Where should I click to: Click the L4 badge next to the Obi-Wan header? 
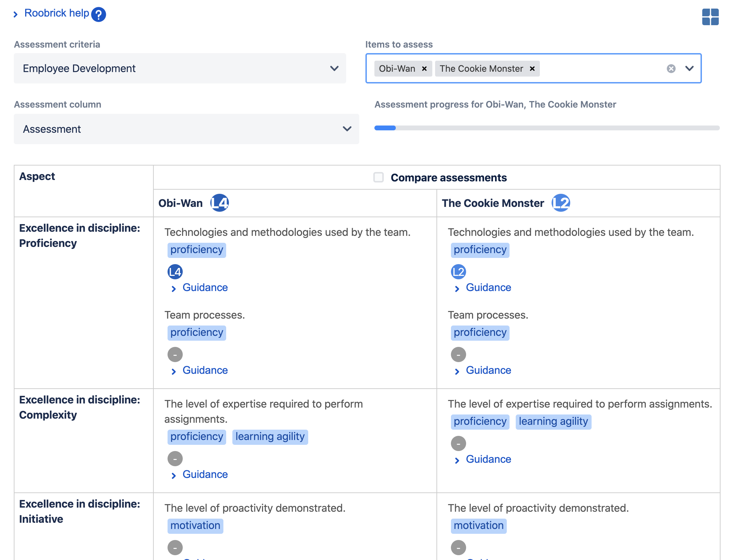click(x=220, y=203)
